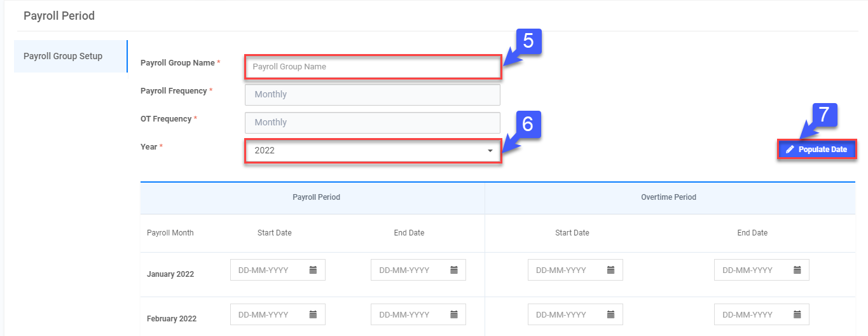Open calendar icon for January overtime end date

tap(797, 270)
